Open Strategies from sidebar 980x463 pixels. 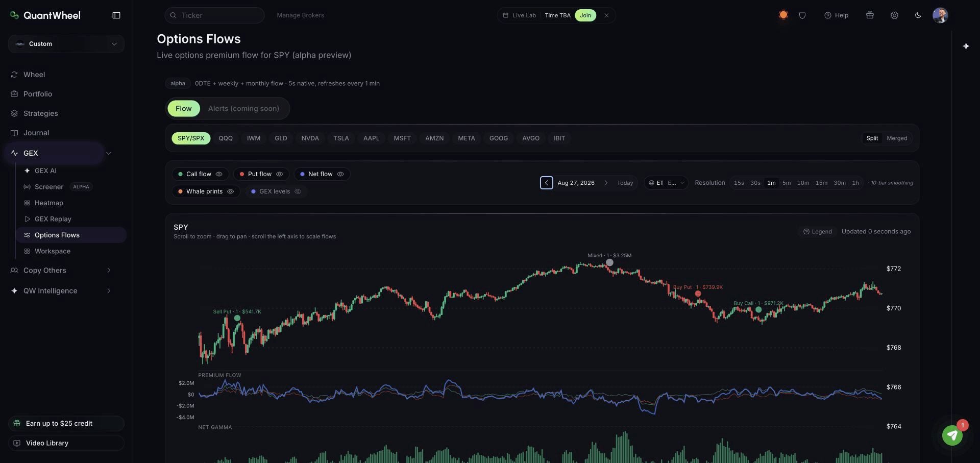[41, 113]
